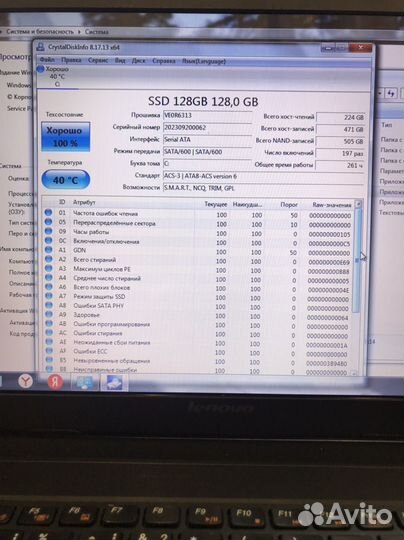Open the Диск menu

(x=138, y=61)
